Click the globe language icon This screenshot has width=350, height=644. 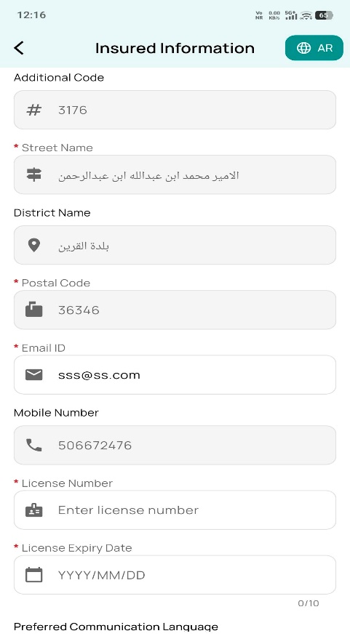click(x=304, y=48)
